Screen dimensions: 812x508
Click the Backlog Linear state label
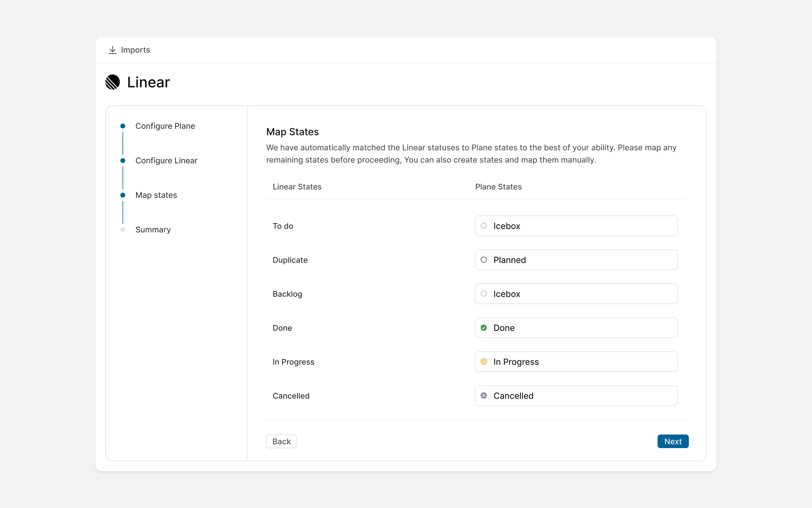[x=287, y=294]
